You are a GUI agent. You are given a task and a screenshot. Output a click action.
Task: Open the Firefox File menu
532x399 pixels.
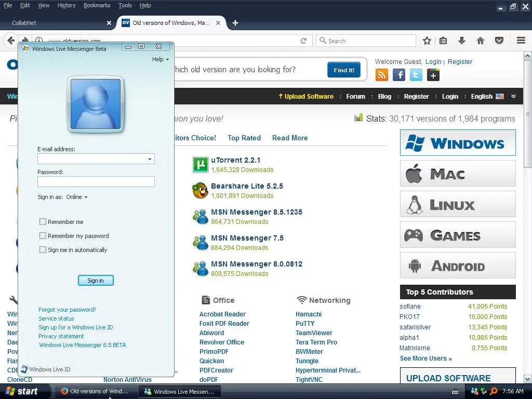(x=8, y=5)
